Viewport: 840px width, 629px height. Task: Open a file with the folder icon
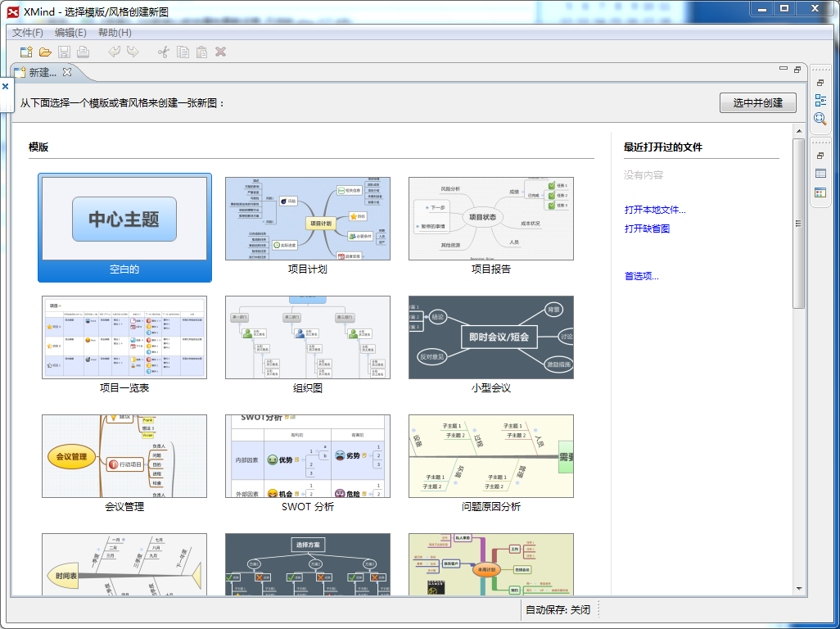45,52
